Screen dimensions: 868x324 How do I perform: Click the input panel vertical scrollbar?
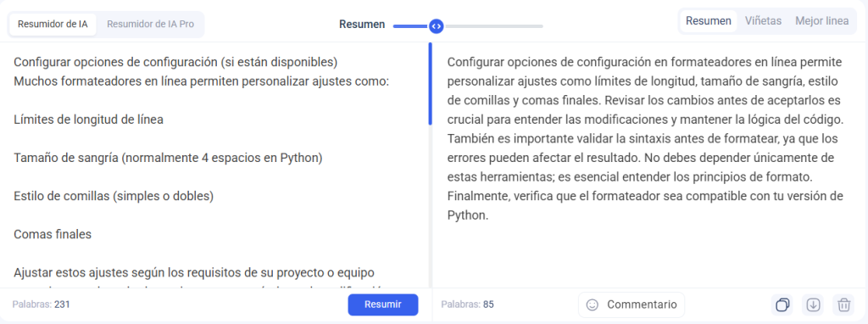click(x=430, y=84)
